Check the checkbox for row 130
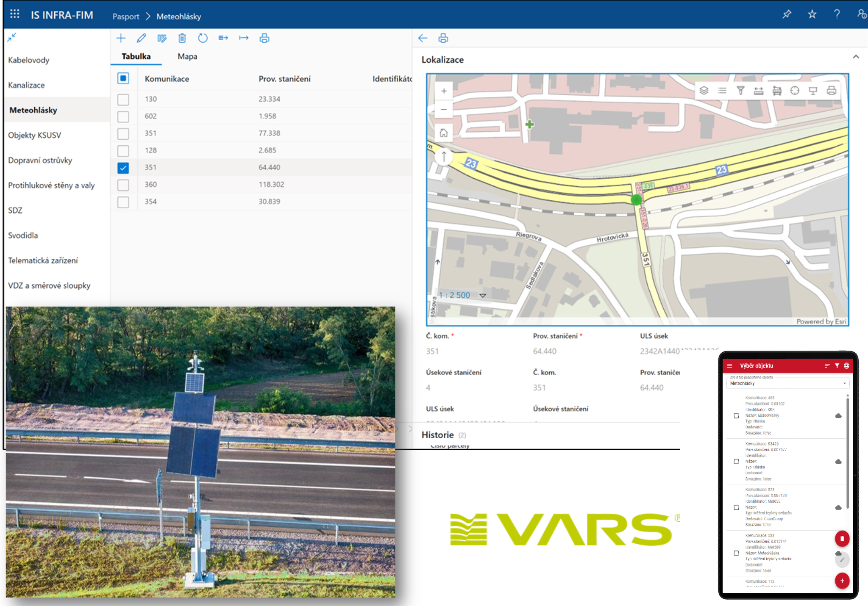 pos(123,100)
